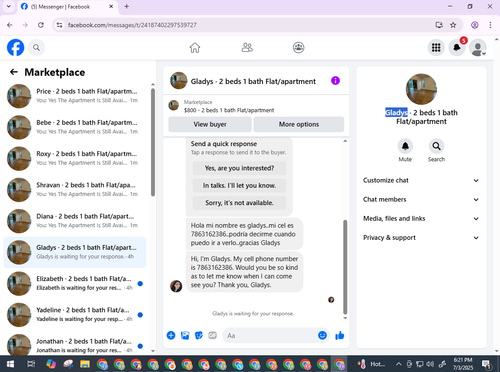Image resolution: width=500 pixels, height=372 pixels.
Task: Go back from Marketplace with arrow
Action: click(14, 72)
